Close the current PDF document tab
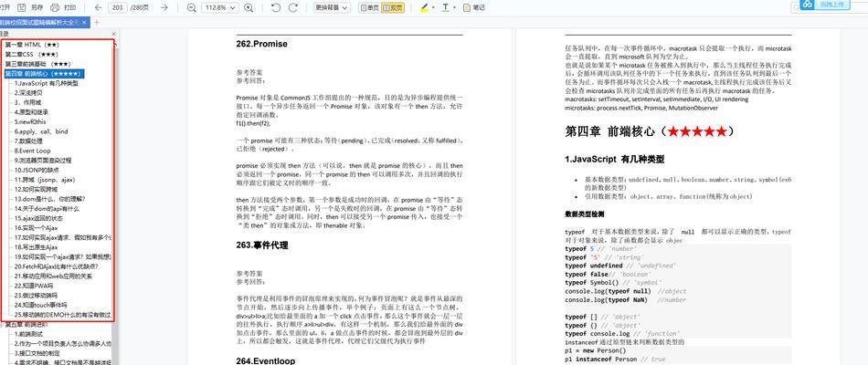The width and height of the screenshot is (868, 365). point(85,22)
